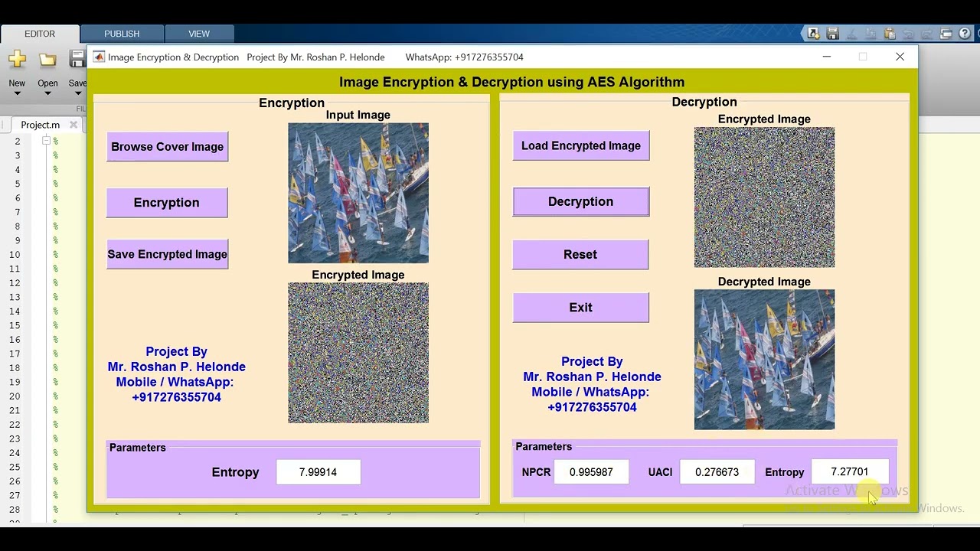This screenshot has height=551, width=980.
Task: Click the switch windows icon in quick access
Action: 946,34
